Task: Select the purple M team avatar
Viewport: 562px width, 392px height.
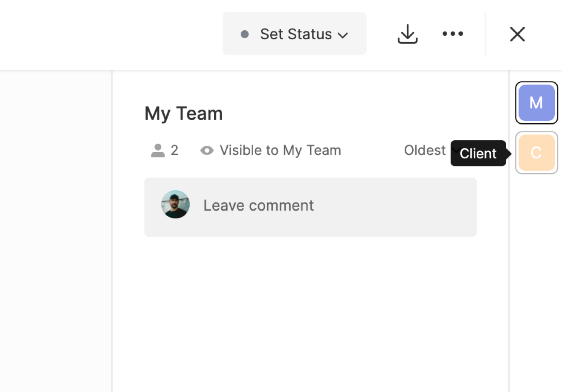Action: pos(536,103)
